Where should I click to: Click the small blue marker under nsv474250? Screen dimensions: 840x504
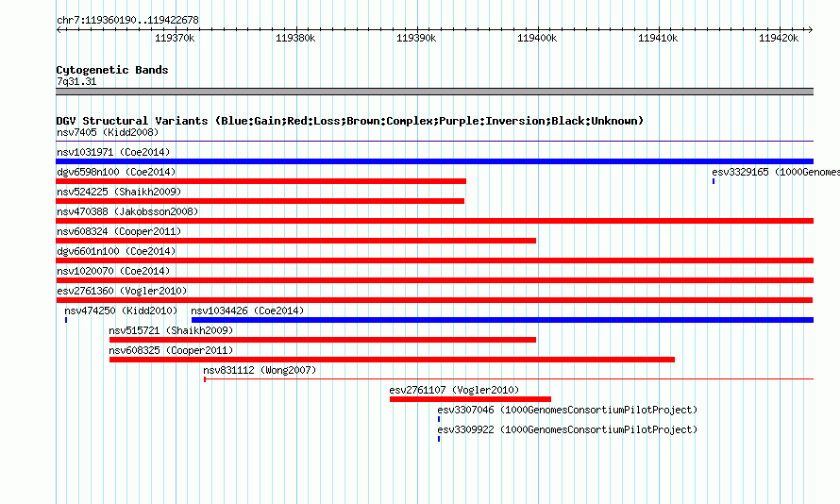[66, 320]
